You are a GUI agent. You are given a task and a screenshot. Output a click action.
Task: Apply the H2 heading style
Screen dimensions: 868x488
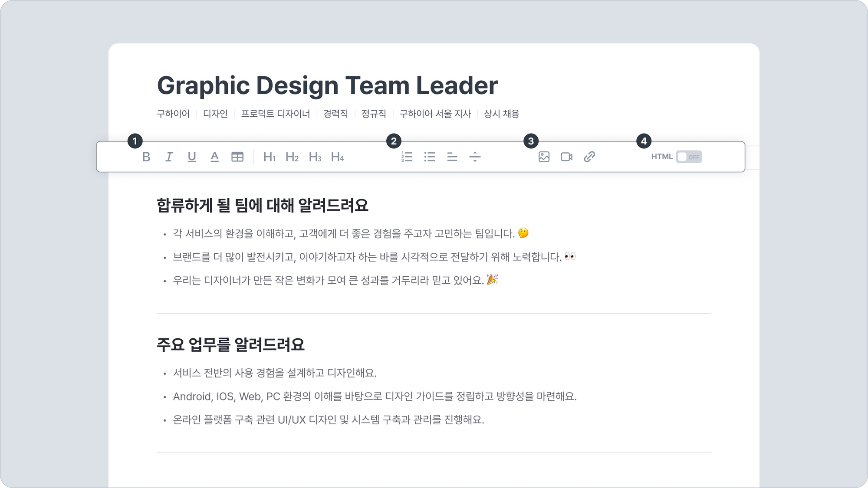(292, 157)
